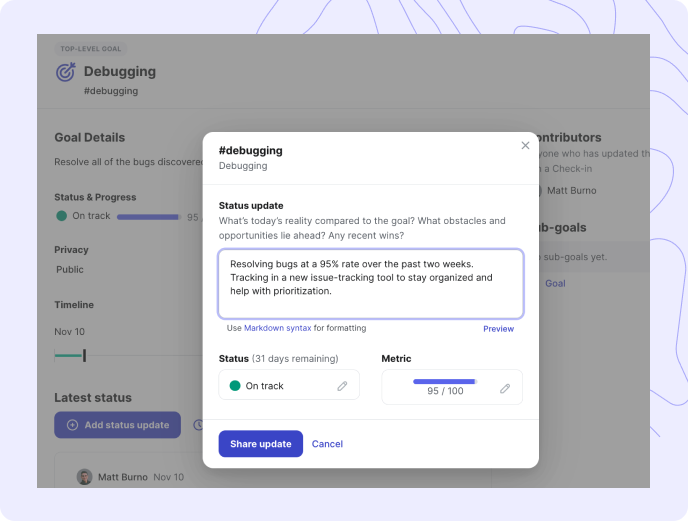
Task: Click the TOP-LEVEL GOAL badge
Action: pyautogui.click(x=91, y=49)
